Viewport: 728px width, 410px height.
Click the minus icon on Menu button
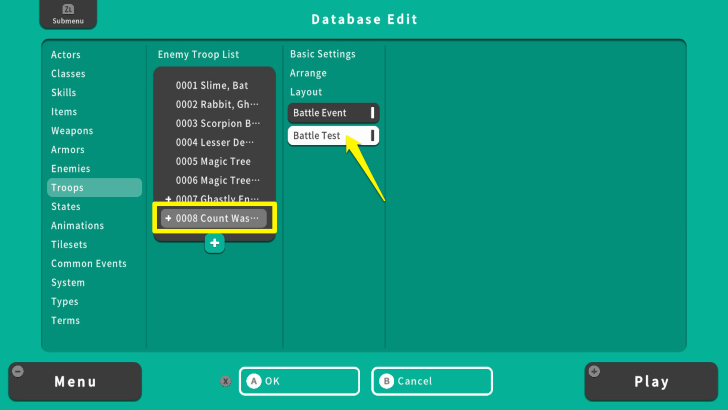18,371
